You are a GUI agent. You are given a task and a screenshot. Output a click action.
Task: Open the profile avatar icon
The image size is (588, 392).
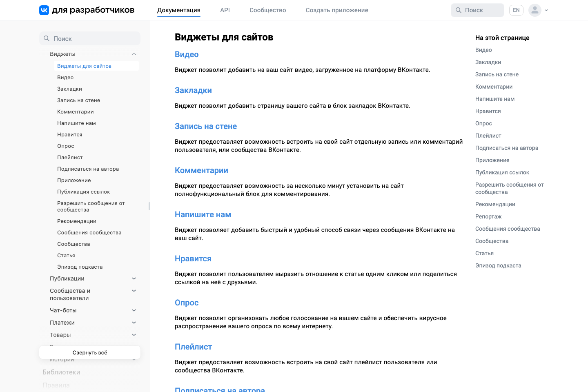click(x=535, y=10)
